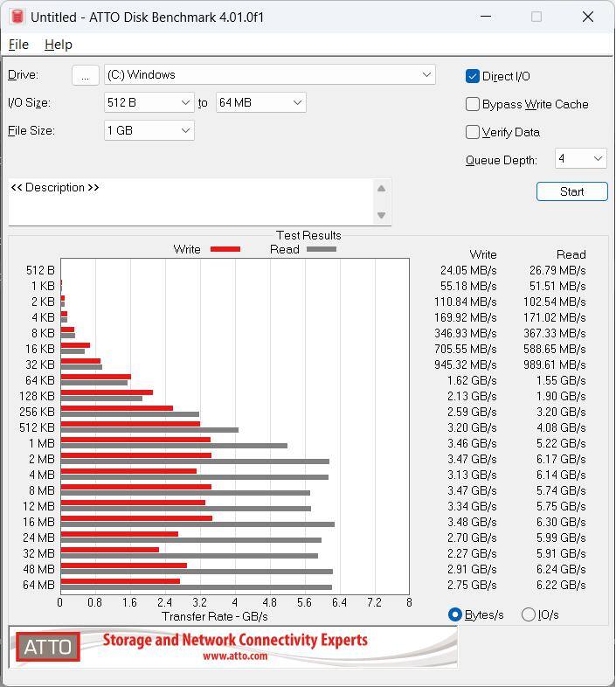Click the 4 MB write value 3.13 GB/s
Viewport: 616px width, 687px height.
[472, 475]
